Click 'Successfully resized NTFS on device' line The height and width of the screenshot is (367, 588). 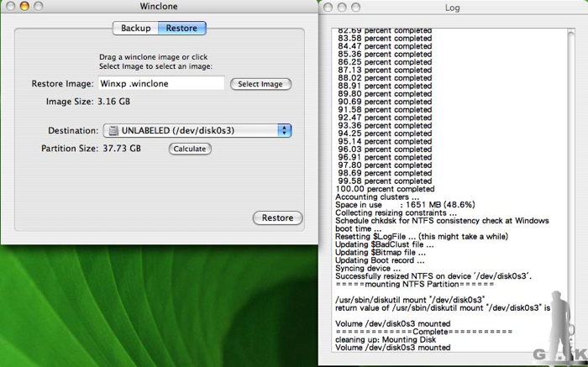click(433, 276)
